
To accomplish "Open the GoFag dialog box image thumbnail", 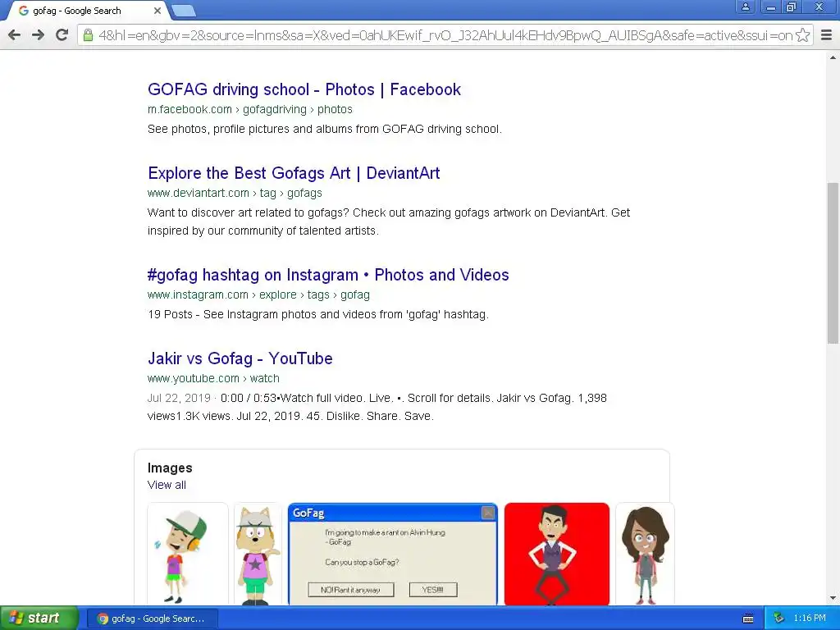I will 393,554.
